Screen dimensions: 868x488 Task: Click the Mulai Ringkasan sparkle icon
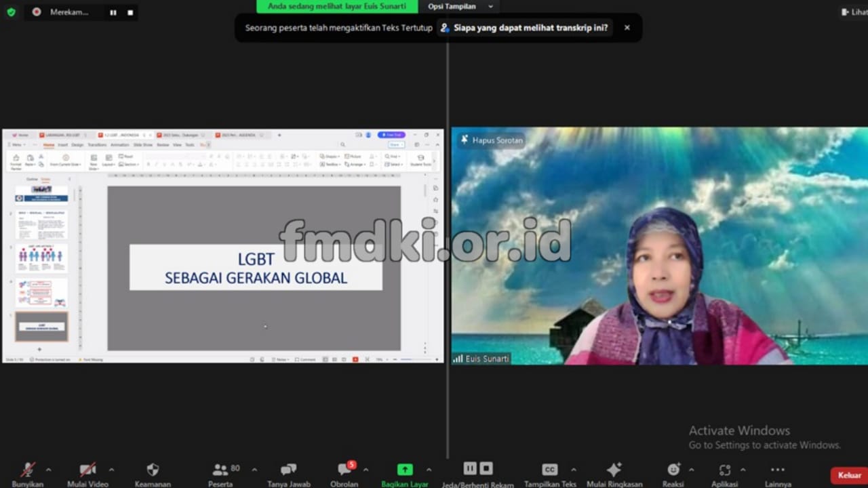(614, 470)
